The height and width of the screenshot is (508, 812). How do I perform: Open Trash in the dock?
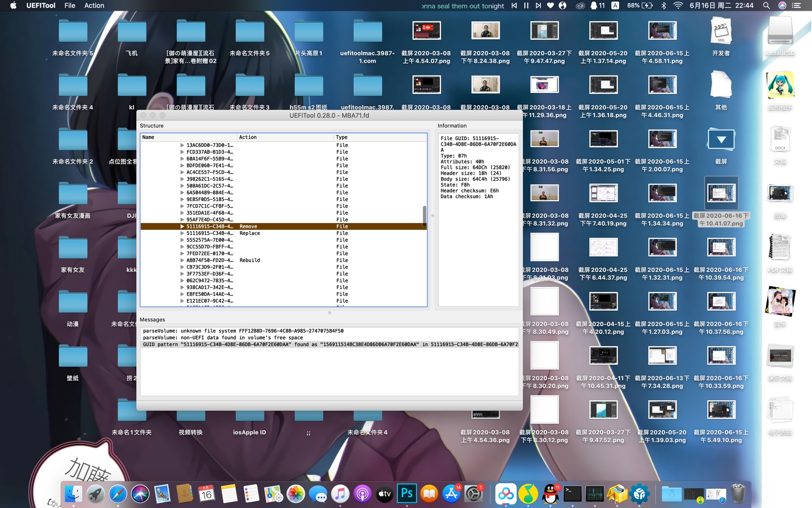[x=738, y=494]
